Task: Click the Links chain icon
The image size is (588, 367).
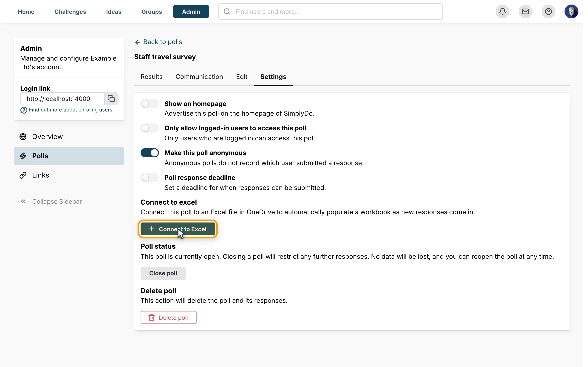Action: (x=23, y=175)
